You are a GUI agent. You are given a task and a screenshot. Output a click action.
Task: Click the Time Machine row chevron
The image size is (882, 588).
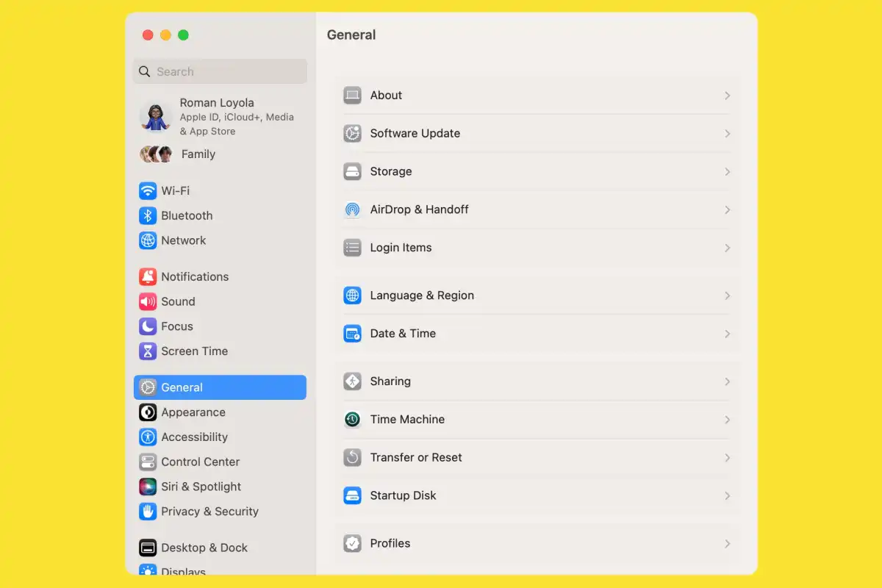(727, 420)
